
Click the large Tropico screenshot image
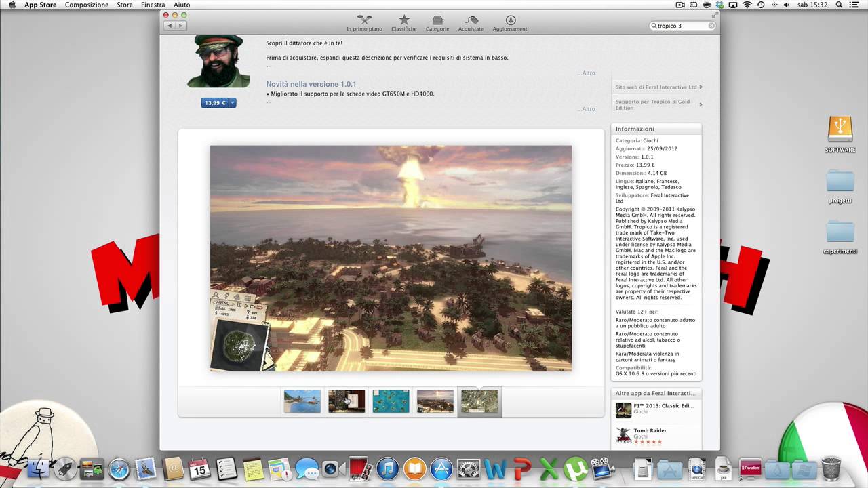pos(391,258)
